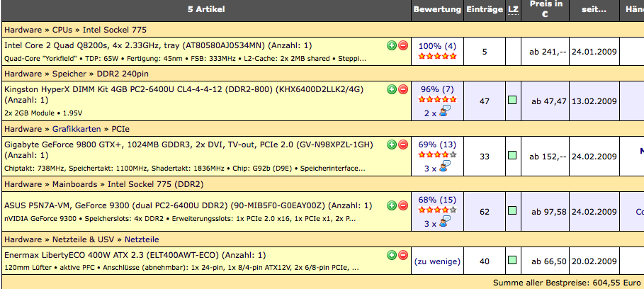Open user comments icon for ASUS P5N7A-VM
Image resolution: width=644 pixels, height=289 pixels.
click(x=445, y=222)
